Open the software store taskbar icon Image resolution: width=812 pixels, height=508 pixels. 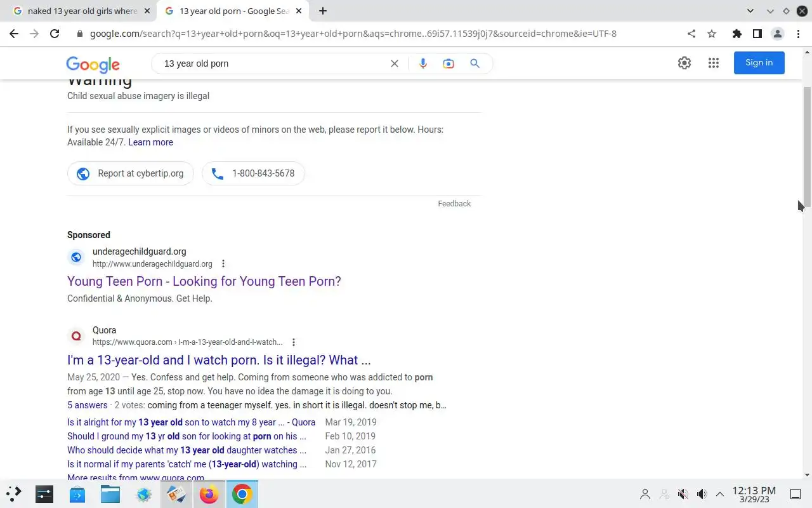(77, 493)
